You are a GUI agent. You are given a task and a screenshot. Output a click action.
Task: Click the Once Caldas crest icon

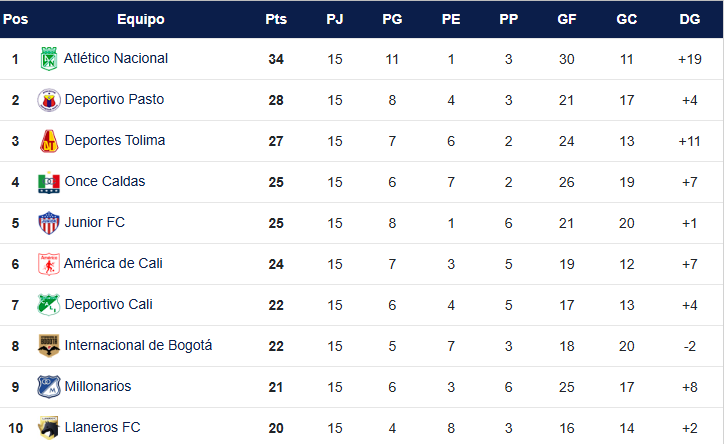pos(48,182)
